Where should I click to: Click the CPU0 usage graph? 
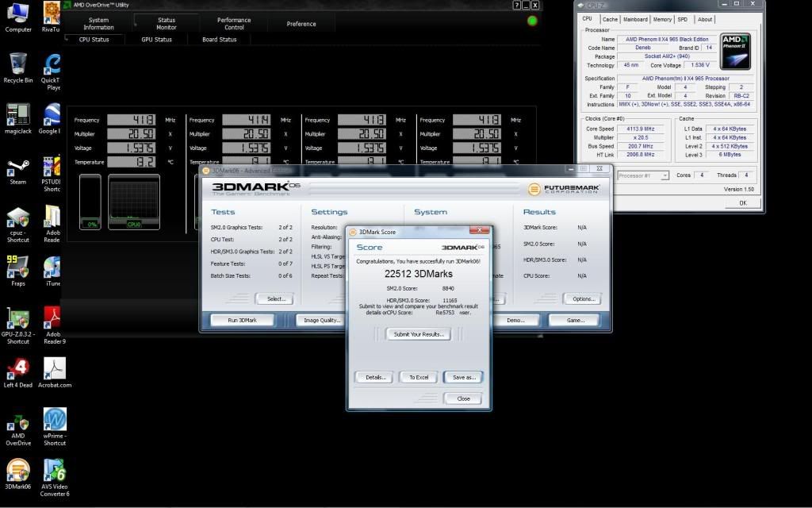(134, 202)
